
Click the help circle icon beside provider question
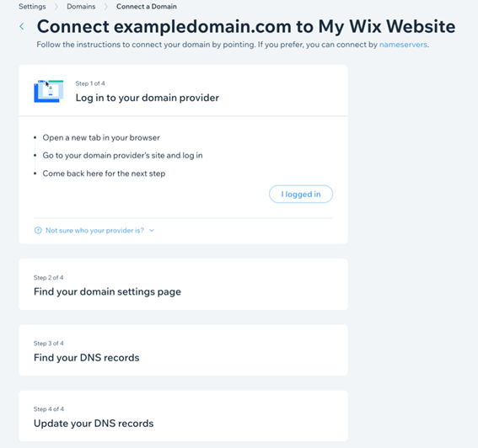pos(38,230)
